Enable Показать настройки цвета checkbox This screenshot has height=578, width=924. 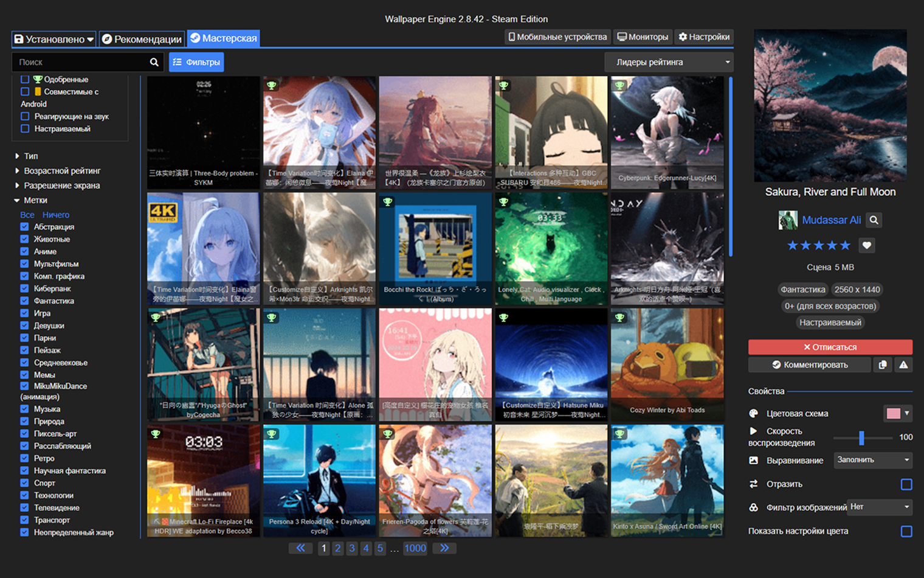click(906, 531)
